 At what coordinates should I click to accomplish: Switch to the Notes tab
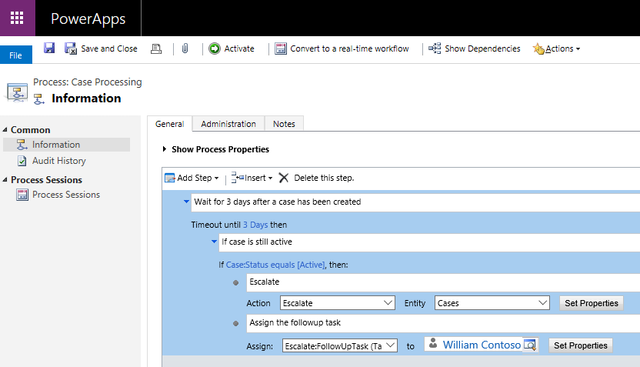[x=284, y=124]
